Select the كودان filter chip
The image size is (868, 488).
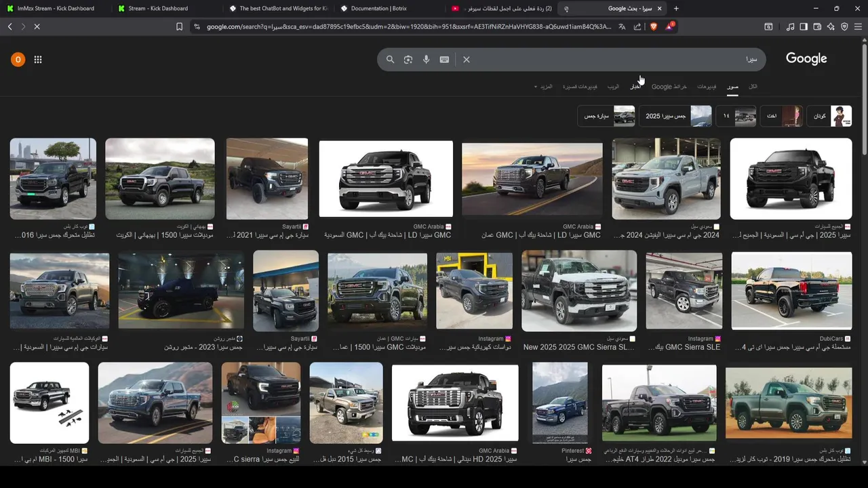pyautogui.click(x=830, y=116)
